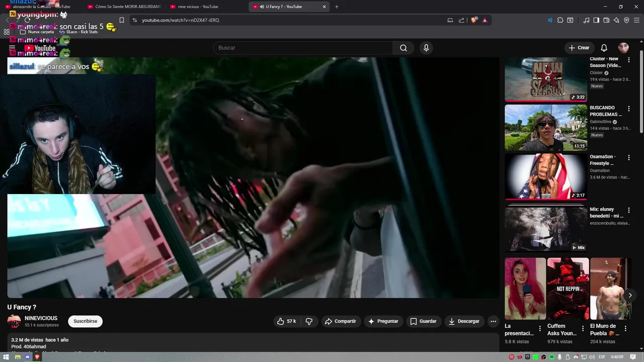Click the Preguntar ask button
This screenshot has width=644, height=362.
click(383, 321)
